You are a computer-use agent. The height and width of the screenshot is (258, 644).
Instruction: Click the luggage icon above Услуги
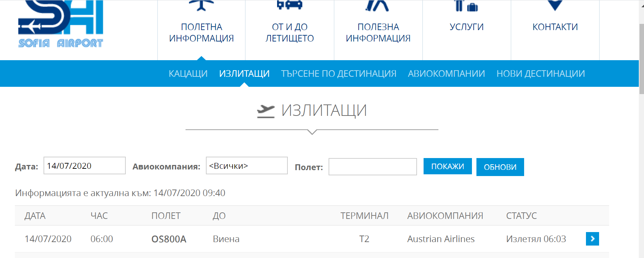pos(466,6)
